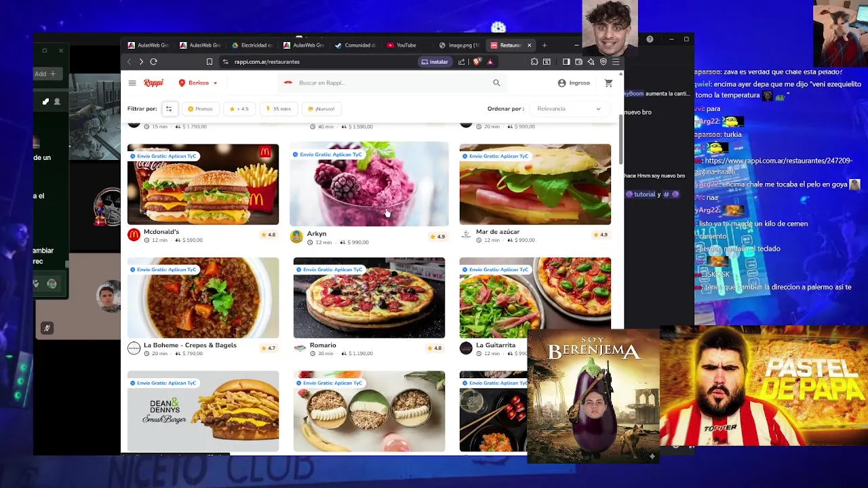Image resolution: width=868 pixels, height=488 pixels.
Task: Click the search magnifier icon in Rappi
Action: pyautogui.click(x=496, y=83)
